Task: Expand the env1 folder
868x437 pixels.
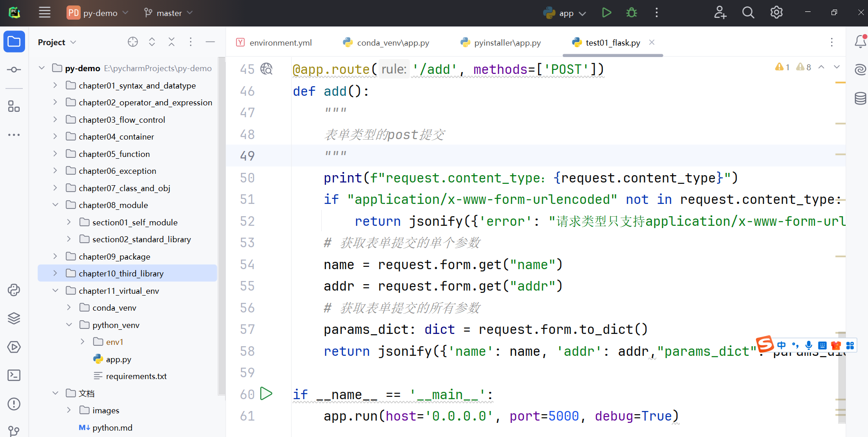Action: 82,342
